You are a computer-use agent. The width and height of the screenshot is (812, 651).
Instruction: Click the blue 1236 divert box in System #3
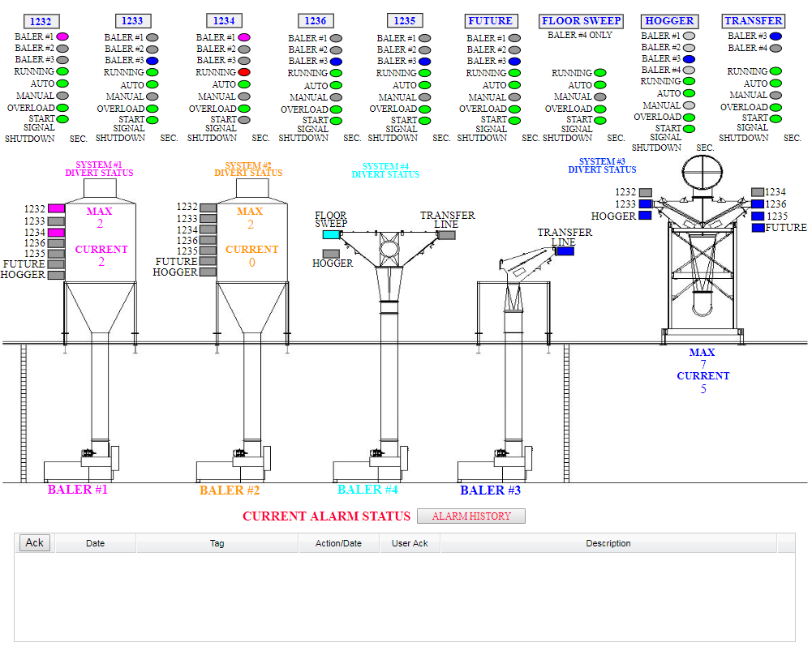click(758, 203)
